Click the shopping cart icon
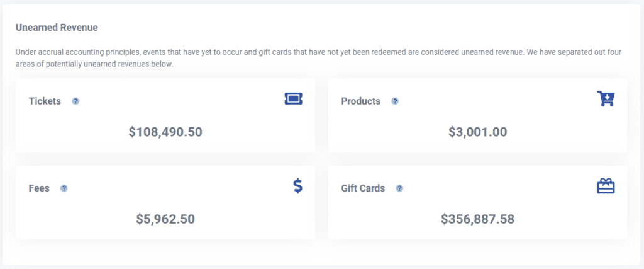The image size is (644, 269). 605,98
